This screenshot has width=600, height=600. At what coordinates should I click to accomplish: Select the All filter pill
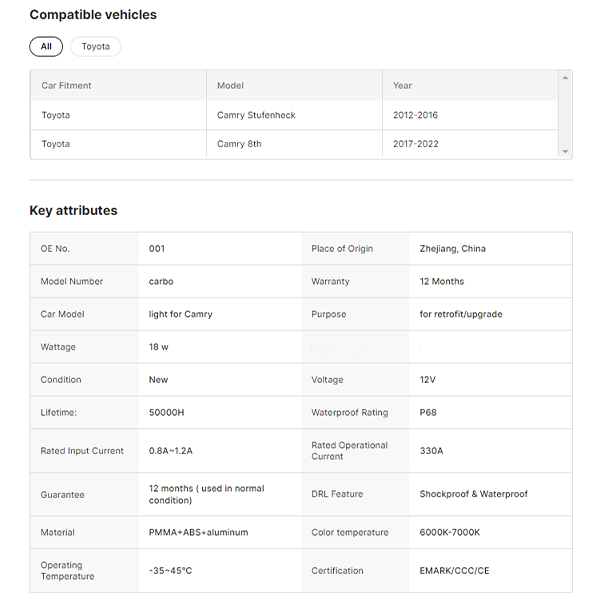tap(46, 47)
